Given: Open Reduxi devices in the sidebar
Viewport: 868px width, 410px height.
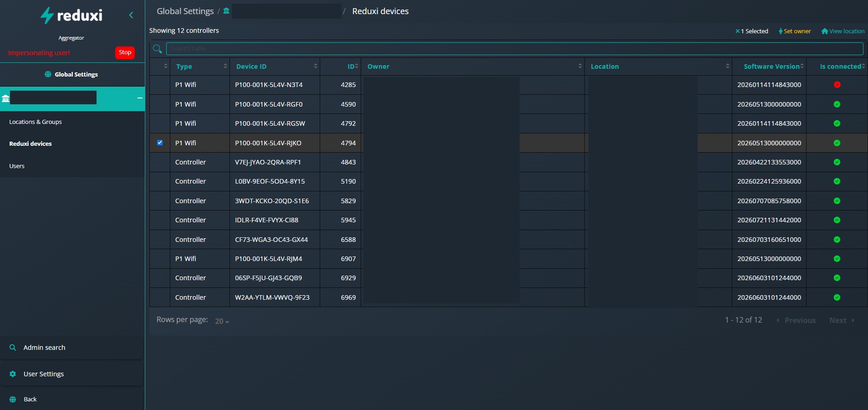Looking at the screenshot, I should (x=31, y=144).
